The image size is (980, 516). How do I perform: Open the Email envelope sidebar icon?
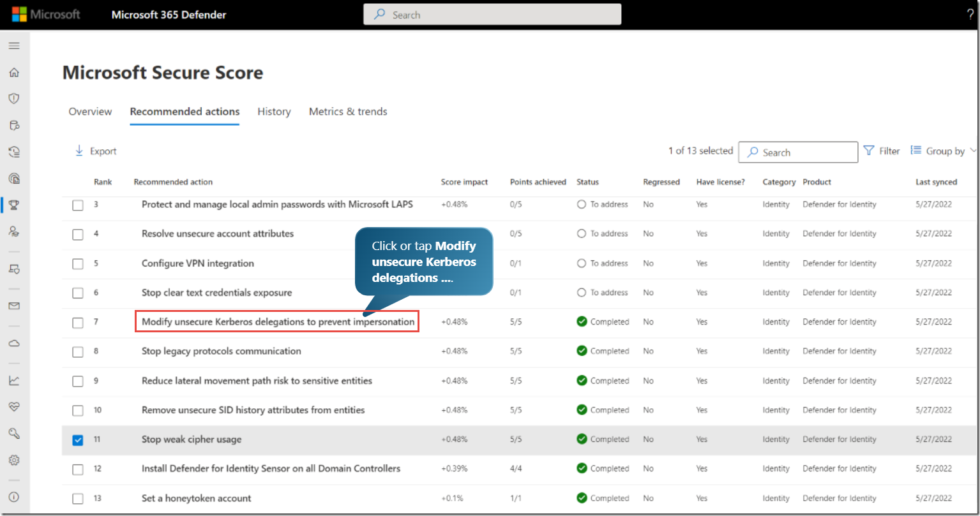[x=14, y=306]
